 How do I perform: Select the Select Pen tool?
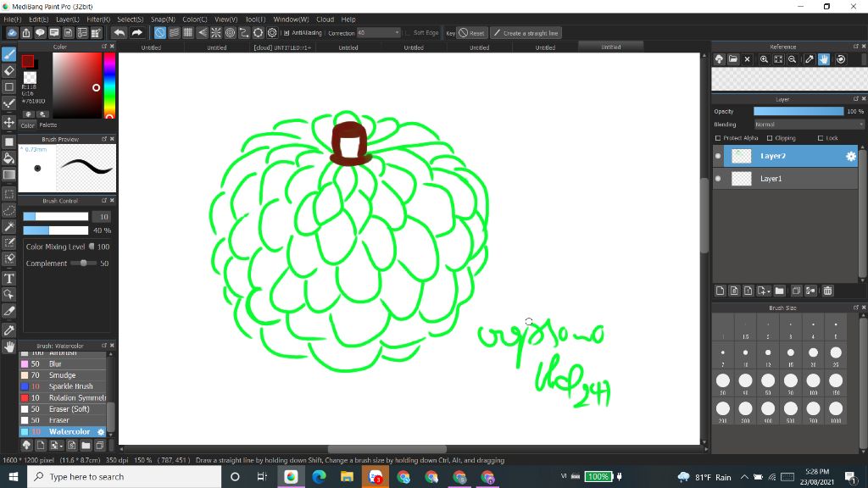8,242
